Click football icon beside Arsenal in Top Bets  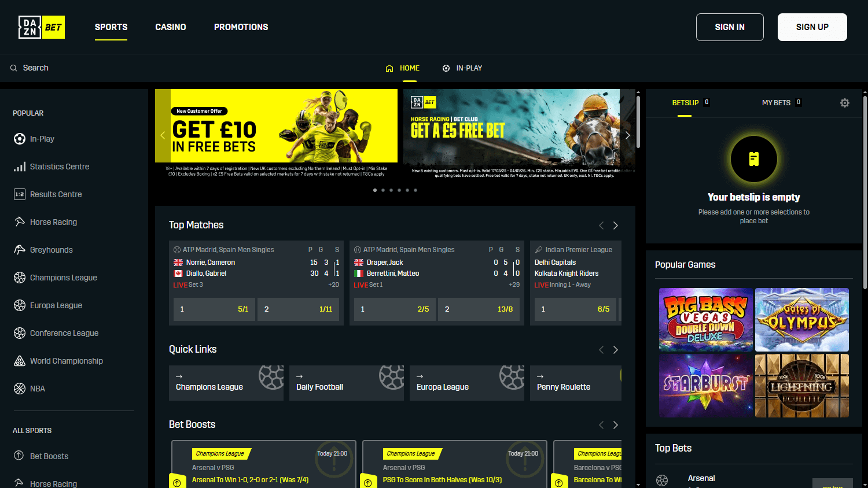click(662, 480)
